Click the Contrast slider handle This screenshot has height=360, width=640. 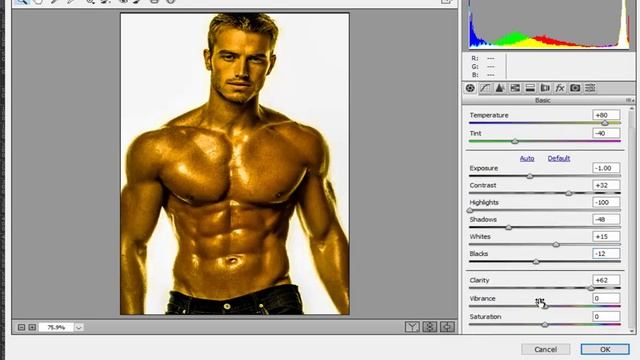(x=569, y=193)
